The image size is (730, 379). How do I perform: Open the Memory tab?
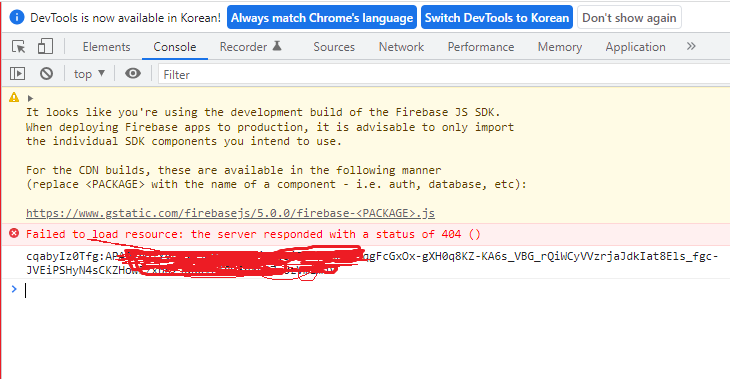[560, 47]
